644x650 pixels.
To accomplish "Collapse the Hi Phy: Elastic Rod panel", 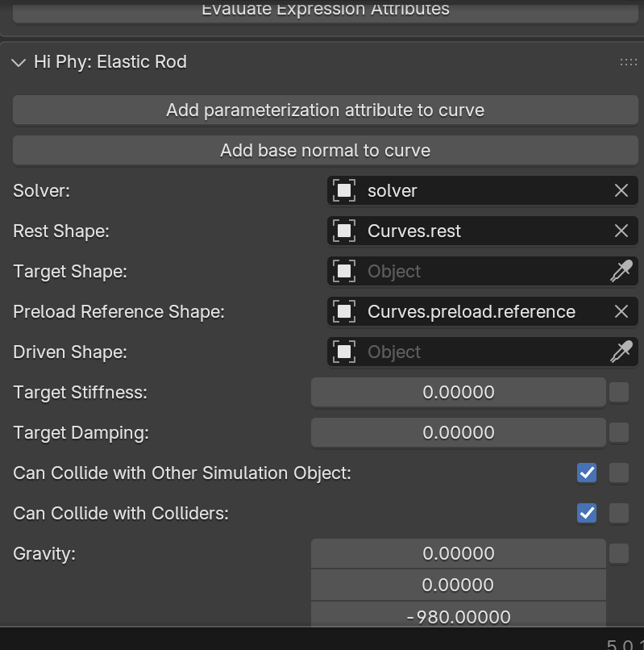I will tap(19, 62).
